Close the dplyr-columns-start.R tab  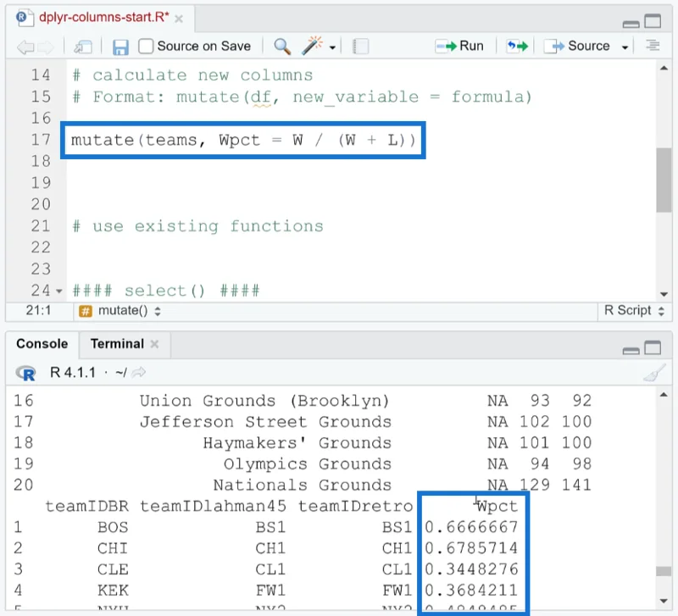[x=179, y=19]
